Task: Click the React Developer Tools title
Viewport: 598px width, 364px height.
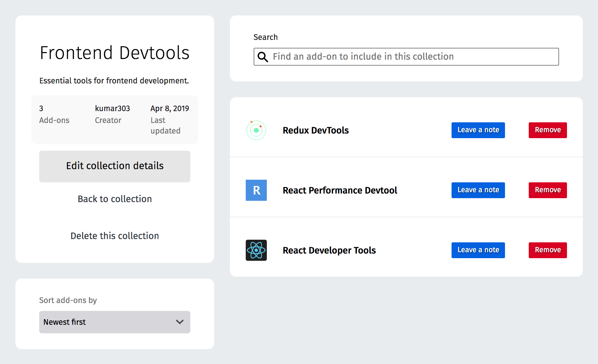Action: [329, 250]
